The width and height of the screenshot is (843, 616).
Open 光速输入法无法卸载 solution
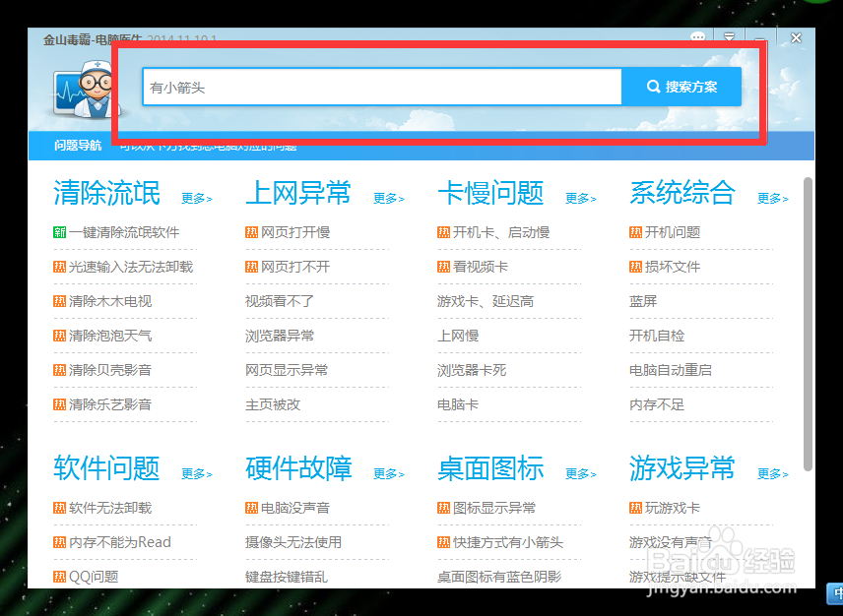pyautogui.click(x=131, y=267)
